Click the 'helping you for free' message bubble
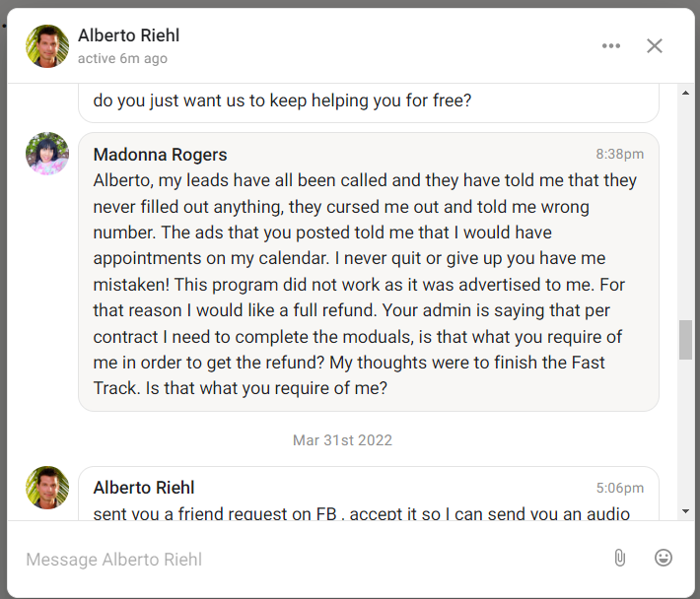Screen dimensions: 700x599 (369, 102)
